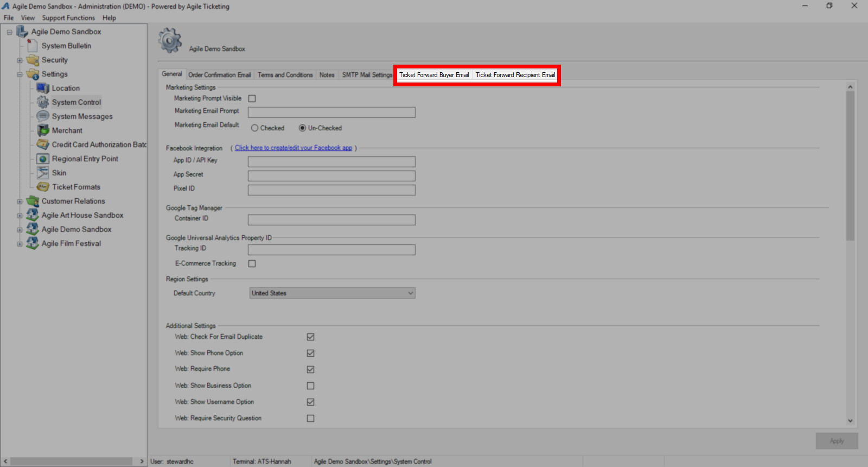Enable the E-Commerce Tracking checkbox
Viewport: 868px width, 467px height.
252,263
